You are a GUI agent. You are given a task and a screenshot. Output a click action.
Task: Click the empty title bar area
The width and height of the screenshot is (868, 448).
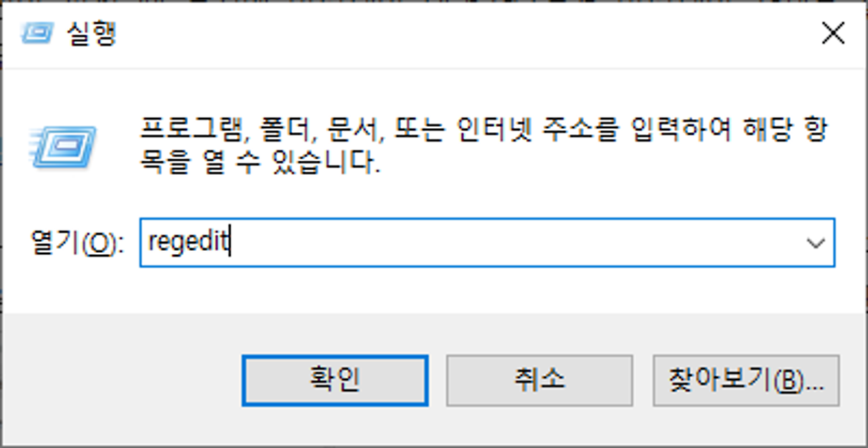[x=461, y=33]
